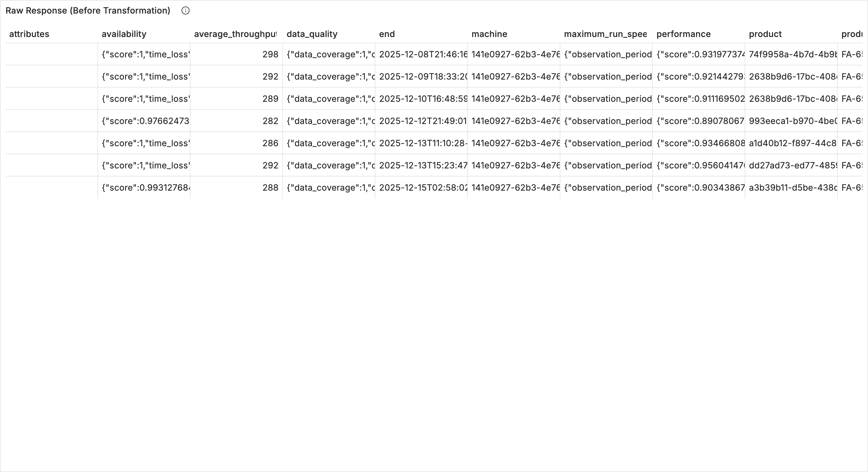Image resolution: width=868 pixels, height=472 pixels.
Task: Sort by the availability column header
Action: tap(124, 34)
